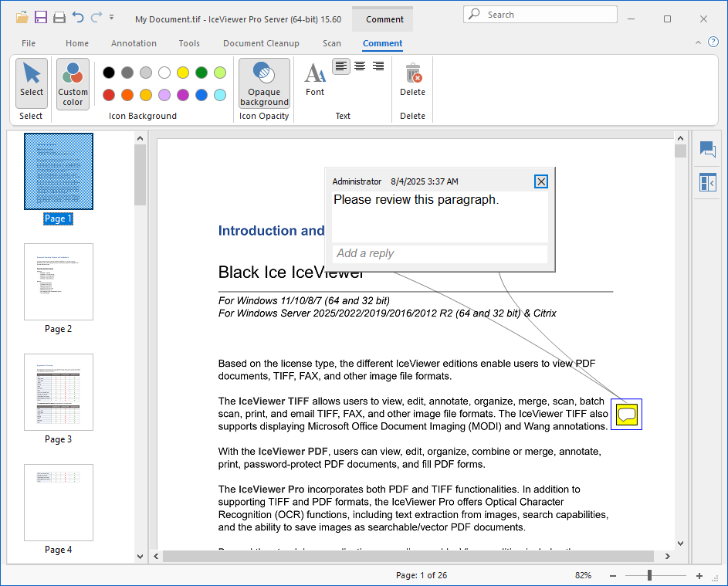Choose the lime green background swatch
The image size is (728, 586).
tap(220, 73)
